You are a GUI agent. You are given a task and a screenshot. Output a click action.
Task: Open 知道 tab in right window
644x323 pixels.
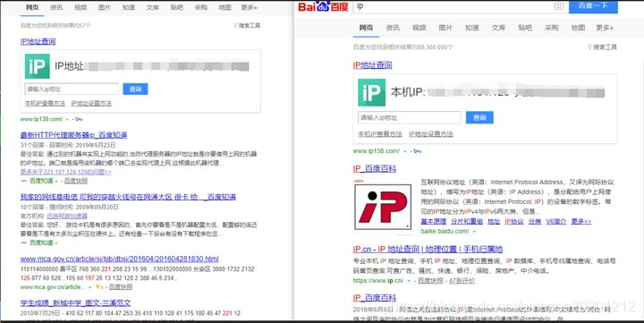click(x=472, y=28)
